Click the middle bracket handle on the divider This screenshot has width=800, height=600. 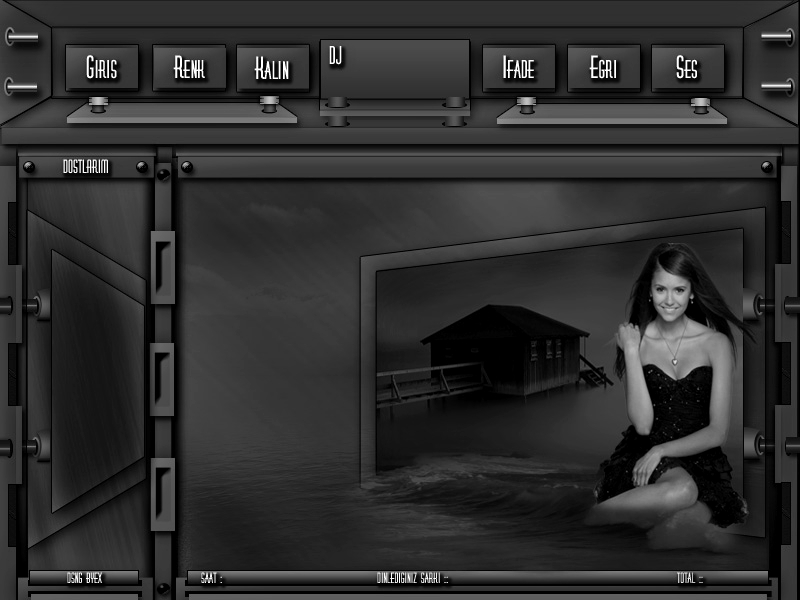(x=163, y=379)
